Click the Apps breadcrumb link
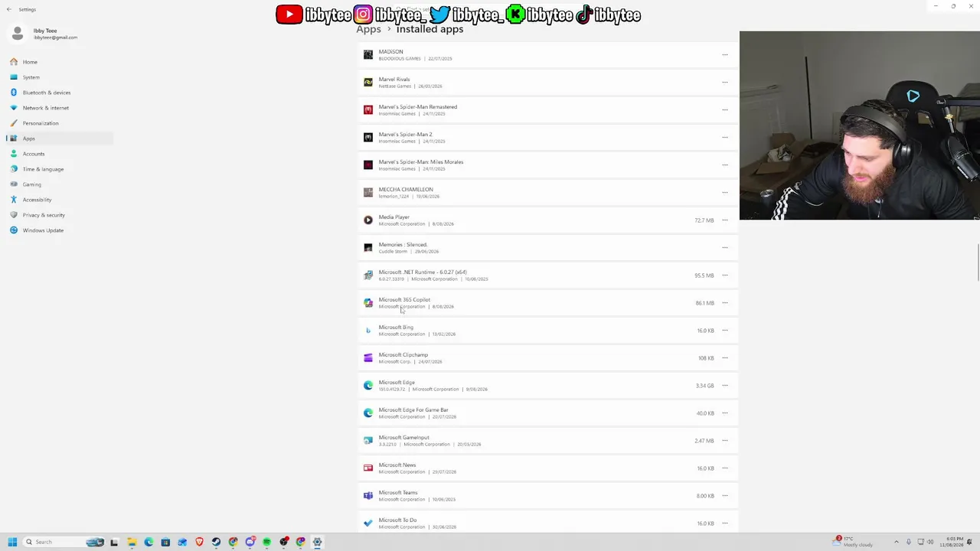This screenshot has height=551, width=980. pyautogui.click(x=368, y=29)
